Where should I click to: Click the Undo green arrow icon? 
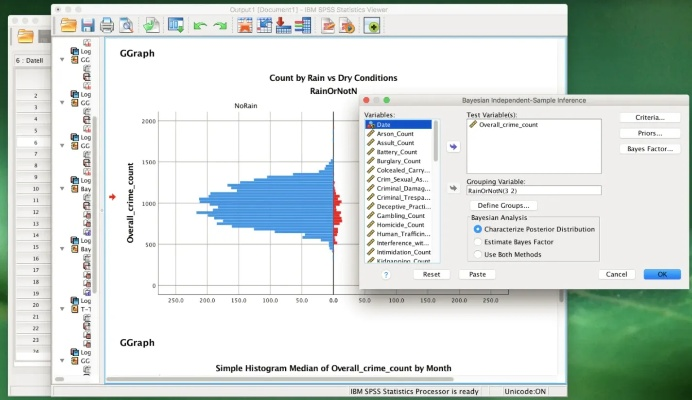pyautogui.click(x=199, y=26)
